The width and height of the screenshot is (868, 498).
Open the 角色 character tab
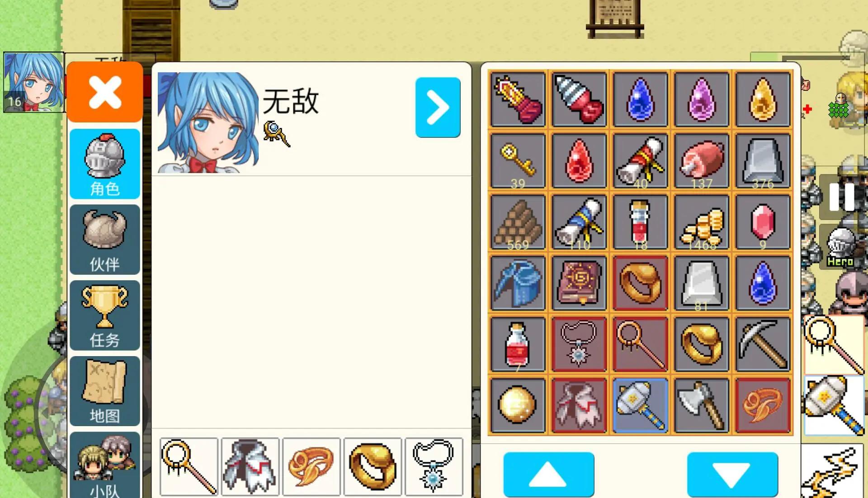105,164
